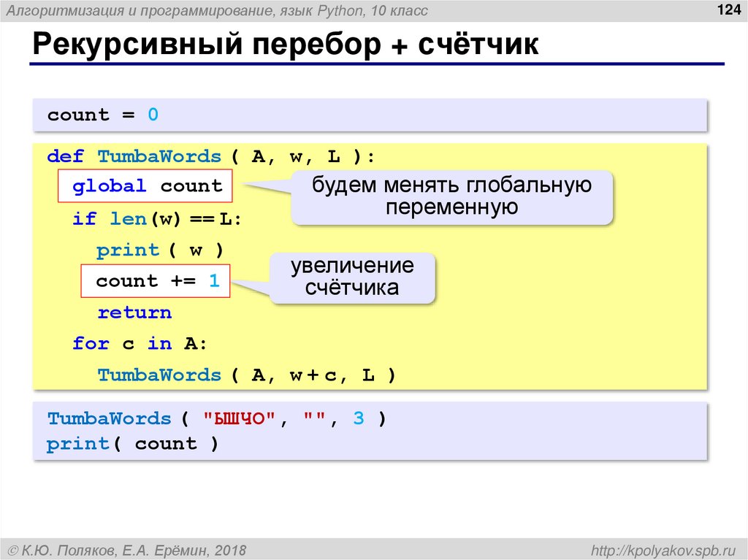
Task: Click the number 3 argument
Action: tap(359, 418)
